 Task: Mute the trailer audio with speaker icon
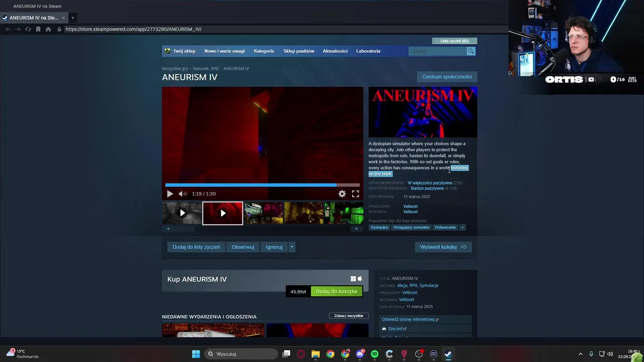point(183,194)
